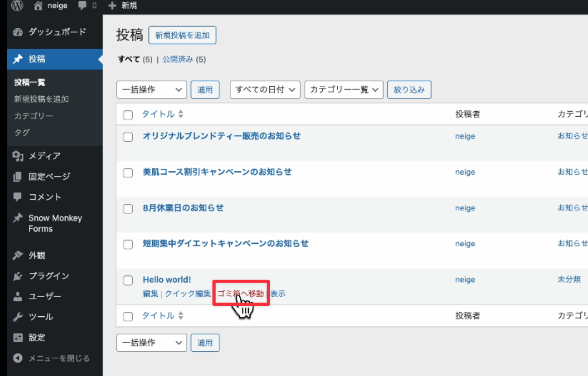
Task: Toggle select-all checkbox in table header
Action: (x=128, y=115)
